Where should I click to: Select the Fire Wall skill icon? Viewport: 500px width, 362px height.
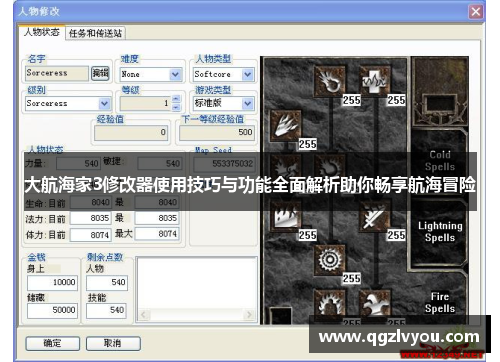(x=285, y=216)
